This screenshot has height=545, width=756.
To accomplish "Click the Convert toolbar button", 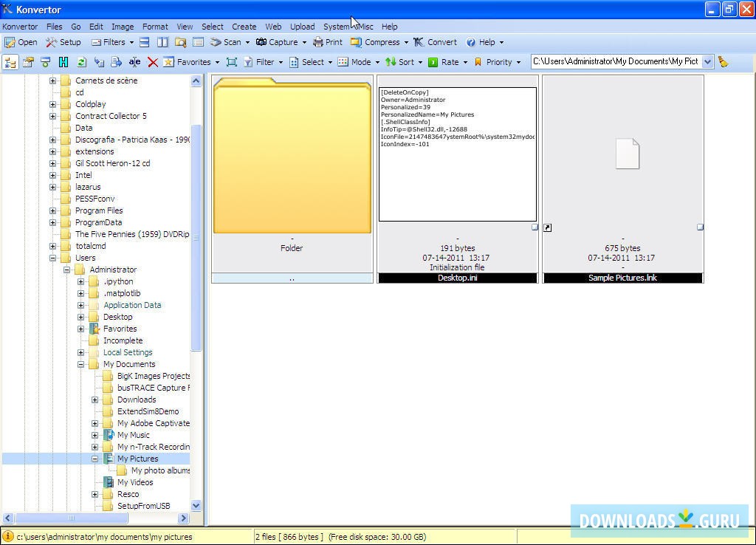I will click(x=435, y=42).
